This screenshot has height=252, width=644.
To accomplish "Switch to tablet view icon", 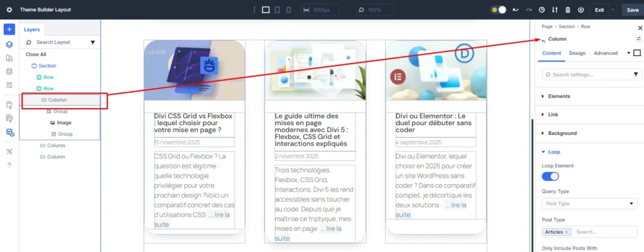I will coord(277,10).
